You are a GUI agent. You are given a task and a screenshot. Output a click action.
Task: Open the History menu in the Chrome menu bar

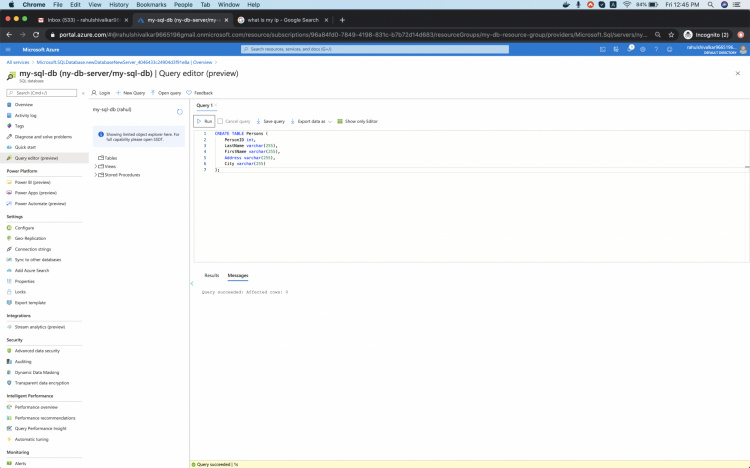point(118,5)
